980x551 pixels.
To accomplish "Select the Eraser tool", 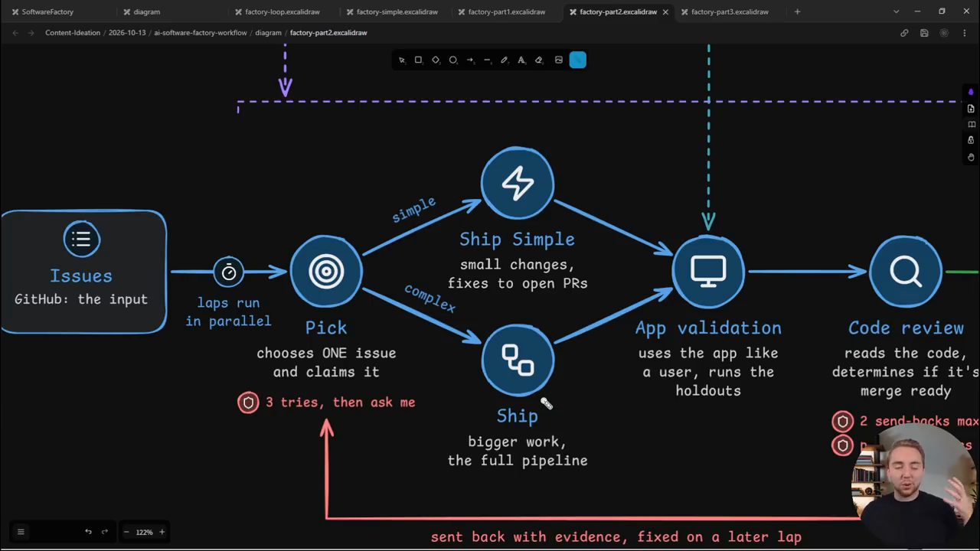I will coord(538,60).
